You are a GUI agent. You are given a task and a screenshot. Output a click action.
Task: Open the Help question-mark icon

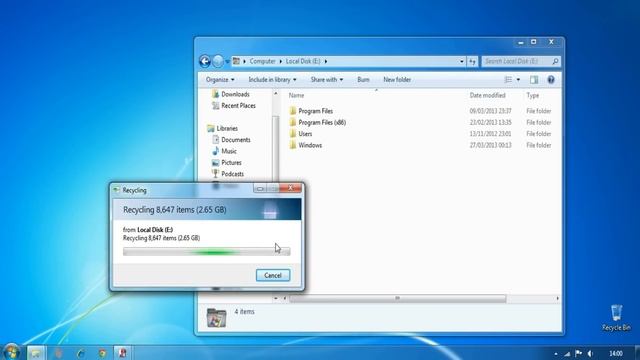tap(551, 80)
